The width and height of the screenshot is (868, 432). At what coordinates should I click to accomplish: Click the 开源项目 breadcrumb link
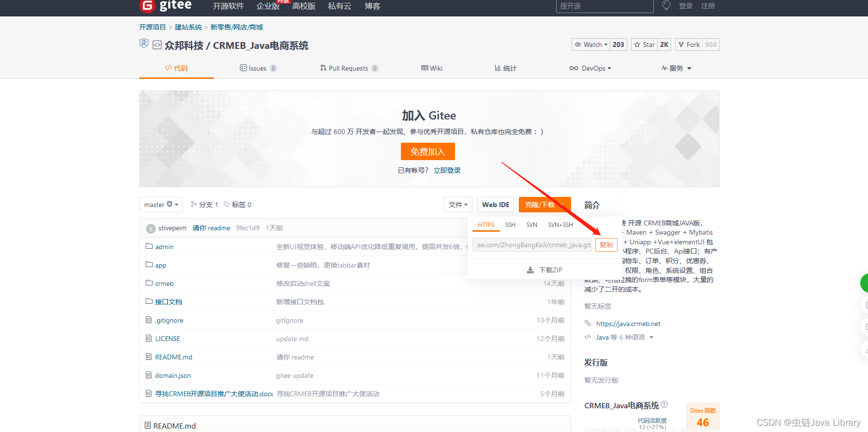click(x=152, y=27)
